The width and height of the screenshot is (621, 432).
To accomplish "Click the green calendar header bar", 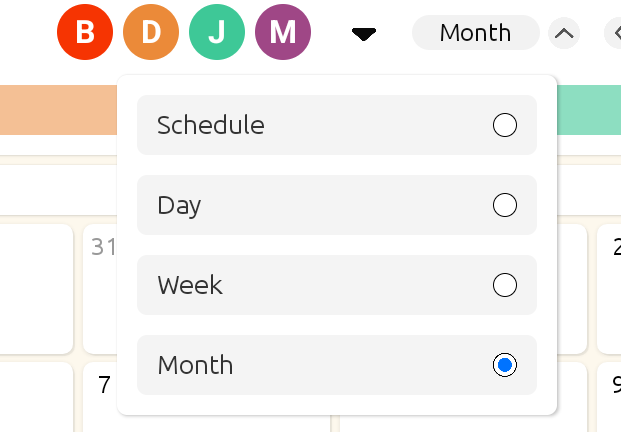I will click(588, 110).
